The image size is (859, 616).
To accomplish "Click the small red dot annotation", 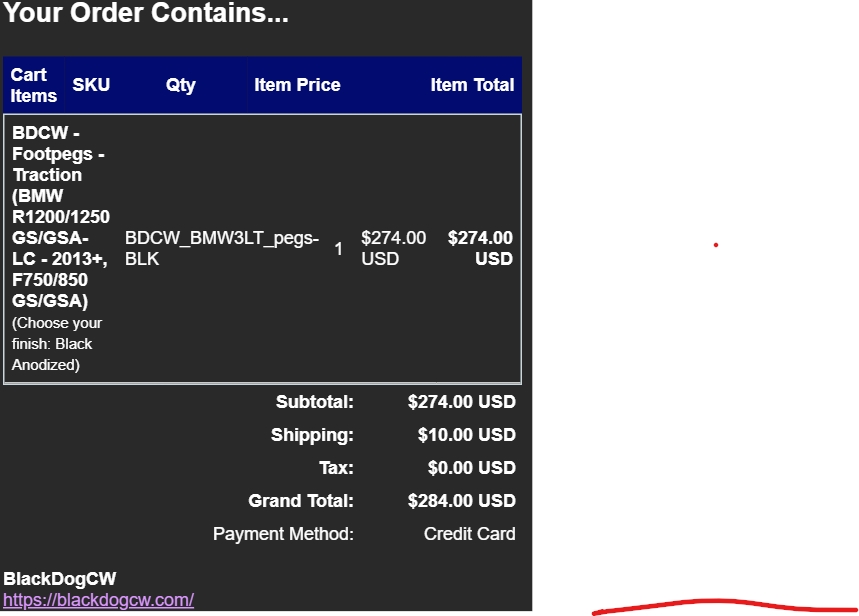I will [x=716, y=245].
